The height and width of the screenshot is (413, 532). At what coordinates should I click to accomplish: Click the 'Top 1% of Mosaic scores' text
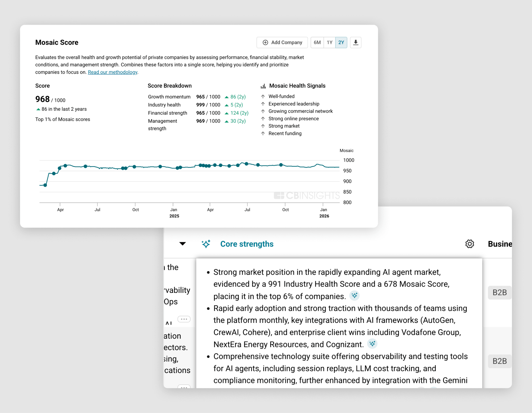(63, 119)
